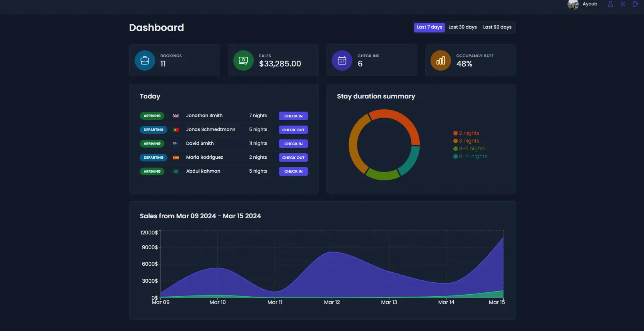Screen dimensions: 644x331
Task: Click the 8-14 nights legend color dot
Action: click(455, 156)
